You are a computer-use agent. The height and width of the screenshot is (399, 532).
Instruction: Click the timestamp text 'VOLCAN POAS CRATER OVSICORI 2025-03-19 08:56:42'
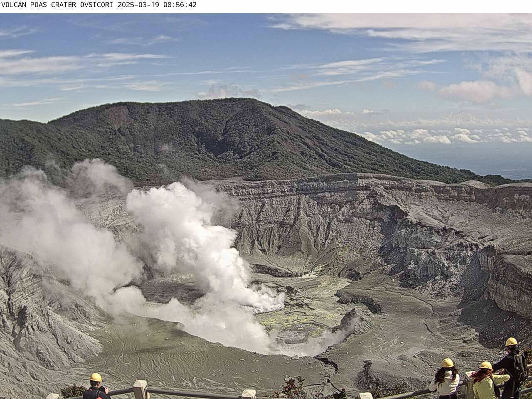99,5
